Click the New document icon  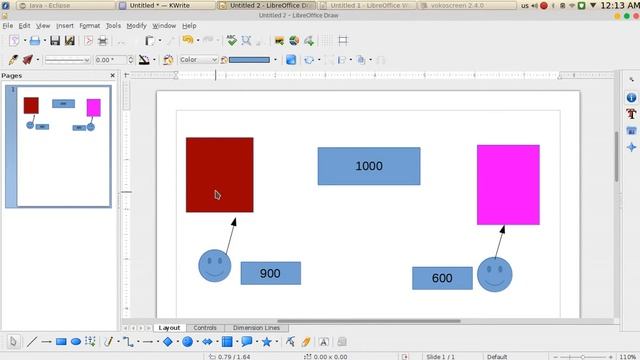coord(14,40)
